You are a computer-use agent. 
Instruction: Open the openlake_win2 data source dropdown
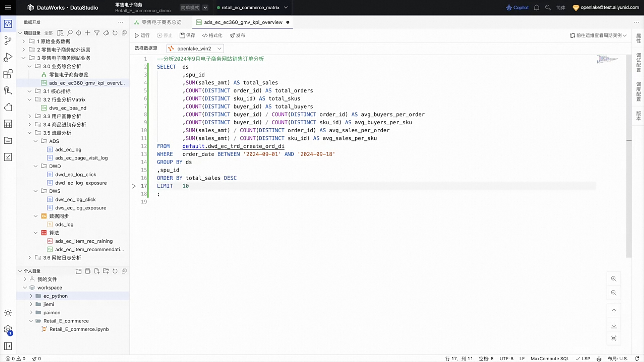point(195,48)
